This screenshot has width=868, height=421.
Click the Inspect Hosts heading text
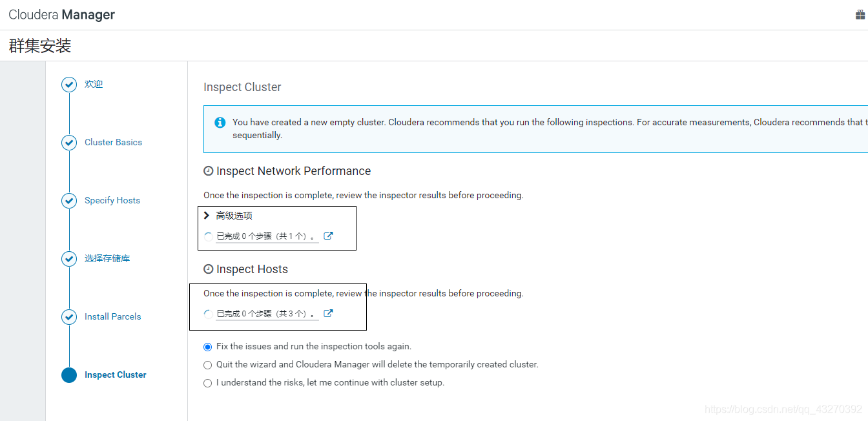(253, 269)
